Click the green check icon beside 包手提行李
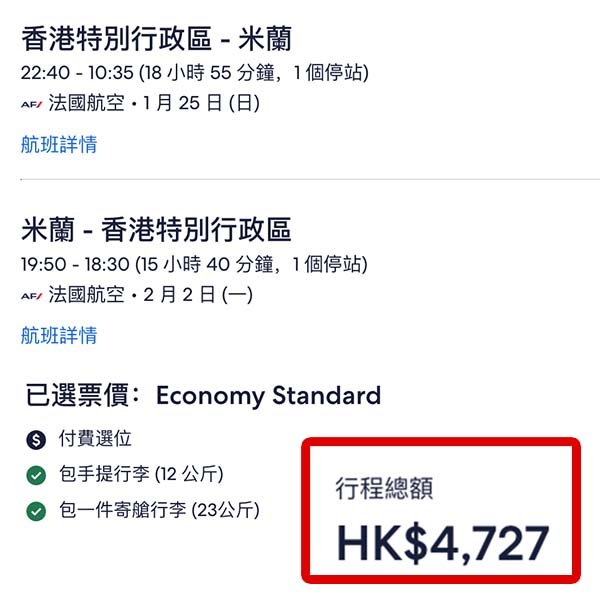 pos(37,476)
